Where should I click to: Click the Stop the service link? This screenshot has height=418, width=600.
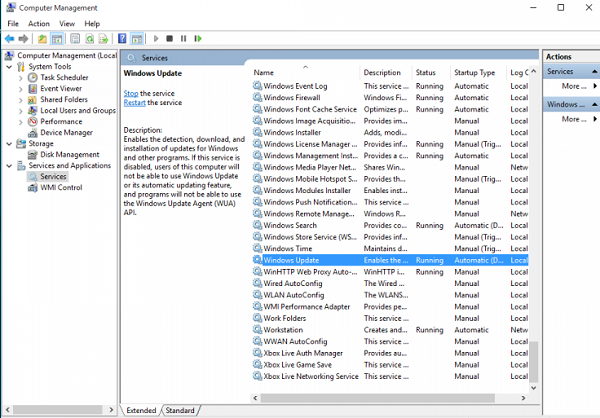pos(131,93)
